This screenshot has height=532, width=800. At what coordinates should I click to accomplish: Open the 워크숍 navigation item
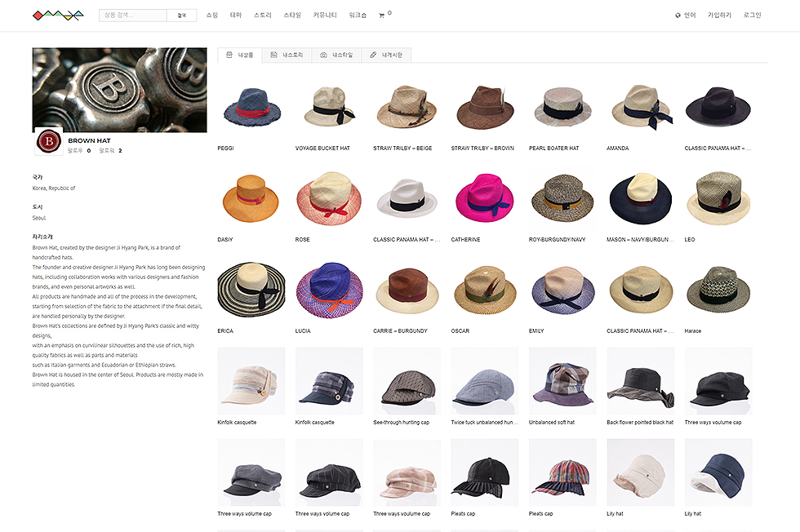(358, 16)
